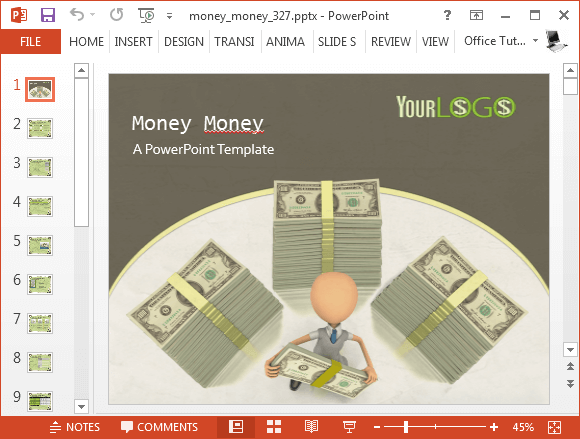Select slide 2 thumbnail
This screenshot has height=439, width=580.
[x=40, y=128]
